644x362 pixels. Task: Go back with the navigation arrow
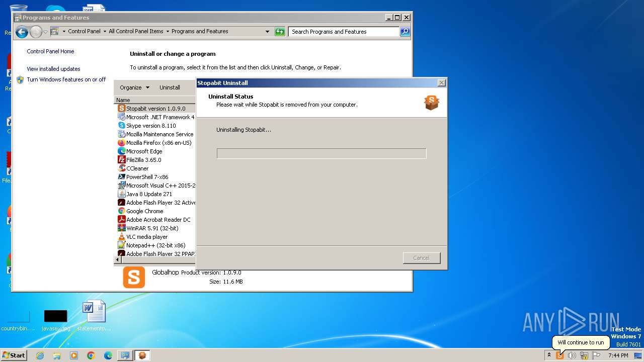click(21, 32)
